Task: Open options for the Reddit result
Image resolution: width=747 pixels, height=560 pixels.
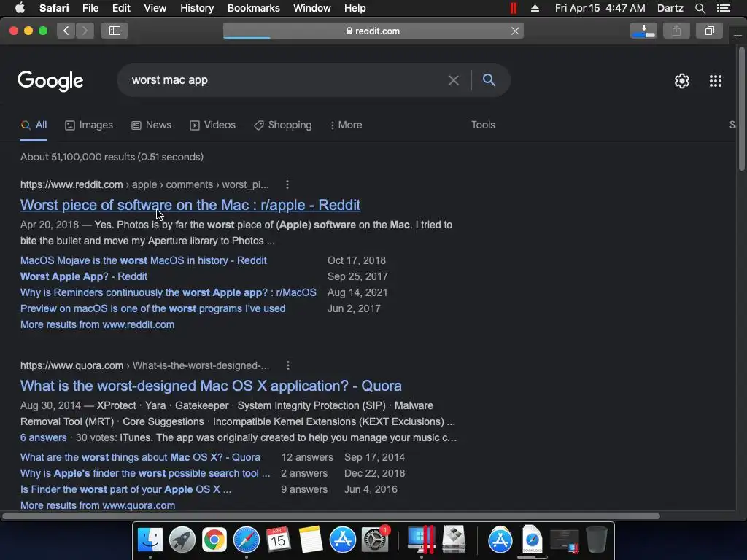Action: [287, 184]
